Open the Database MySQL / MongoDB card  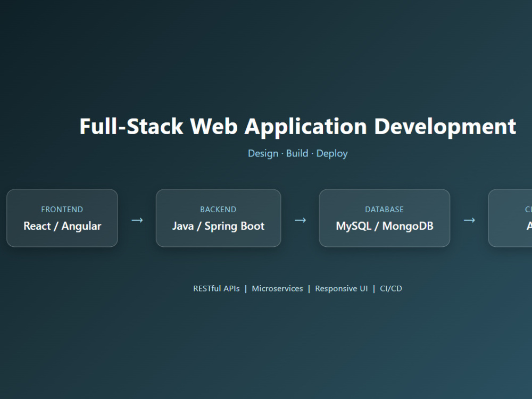point(385,218)
